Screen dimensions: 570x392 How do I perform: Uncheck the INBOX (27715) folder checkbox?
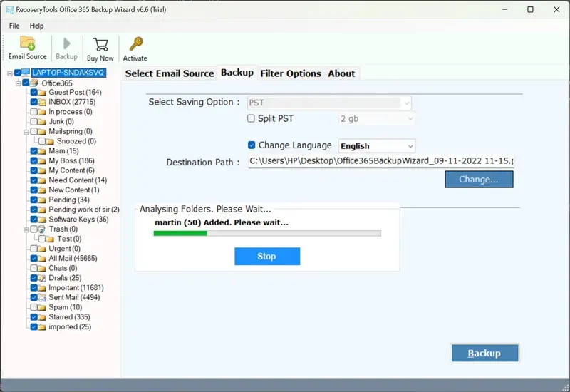(x=33, y=102)
